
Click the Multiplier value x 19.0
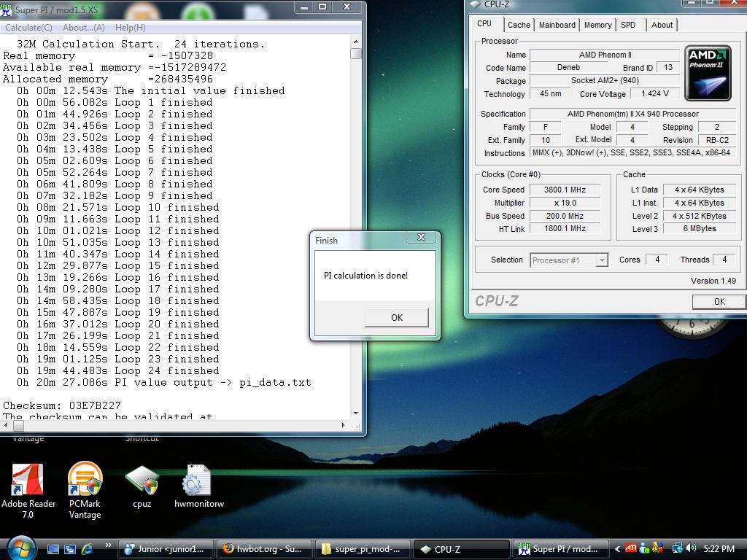click(565, 203)
